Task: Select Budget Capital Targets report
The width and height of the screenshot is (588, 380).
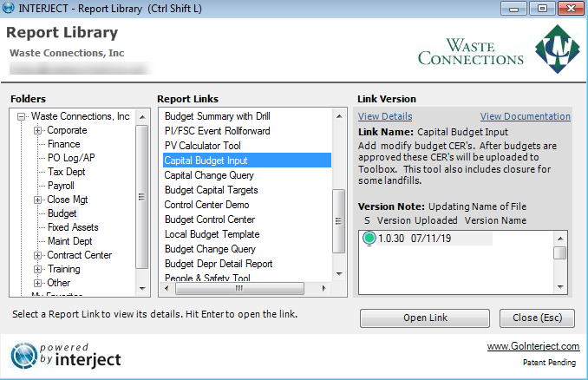Action: pyautogui.click(x=211, y=190)
